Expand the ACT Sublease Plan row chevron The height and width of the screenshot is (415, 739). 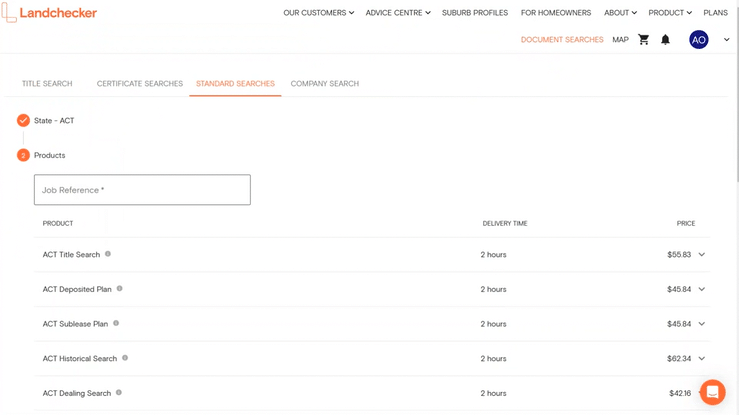[702, 324]
